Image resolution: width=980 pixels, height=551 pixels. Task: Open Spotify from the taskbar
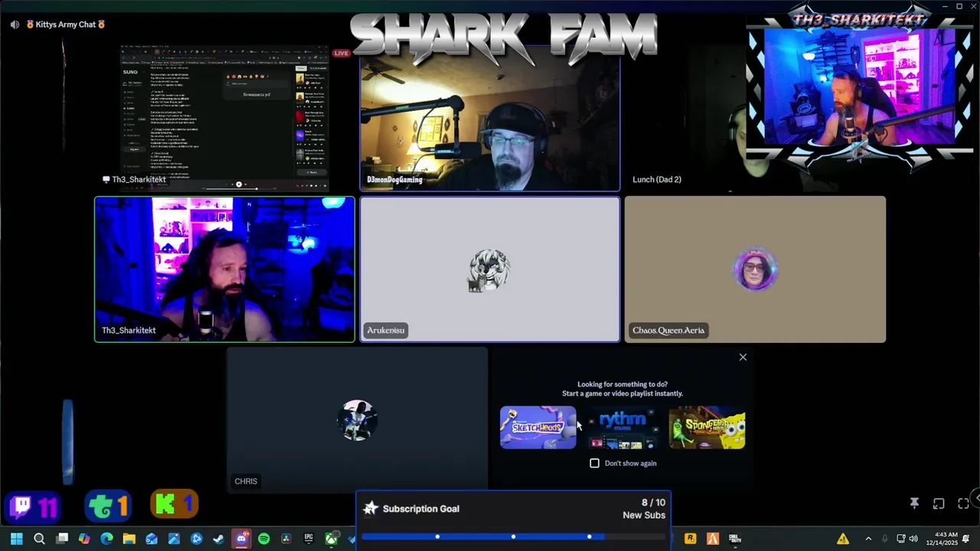tap(263, 539)
